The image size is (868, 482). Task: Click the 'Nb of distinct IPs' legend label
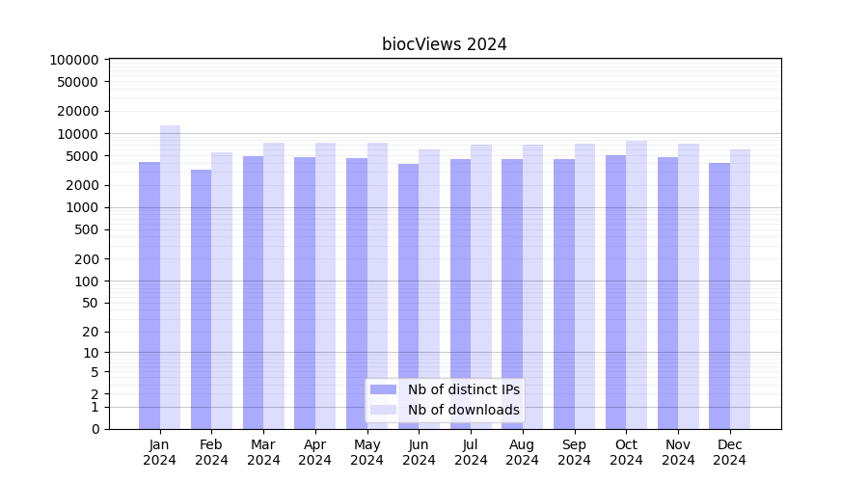point(463,389)
